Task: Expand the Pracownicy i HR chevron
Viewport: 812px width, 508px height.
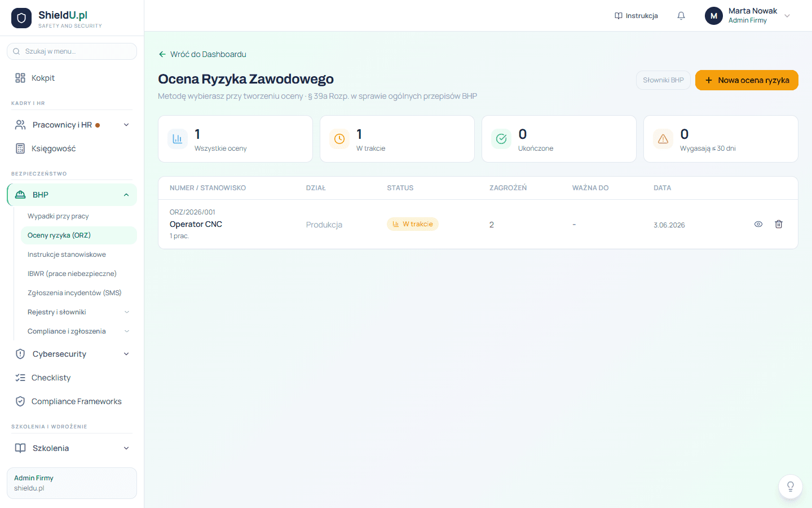Action: click(x=126, y=125)
